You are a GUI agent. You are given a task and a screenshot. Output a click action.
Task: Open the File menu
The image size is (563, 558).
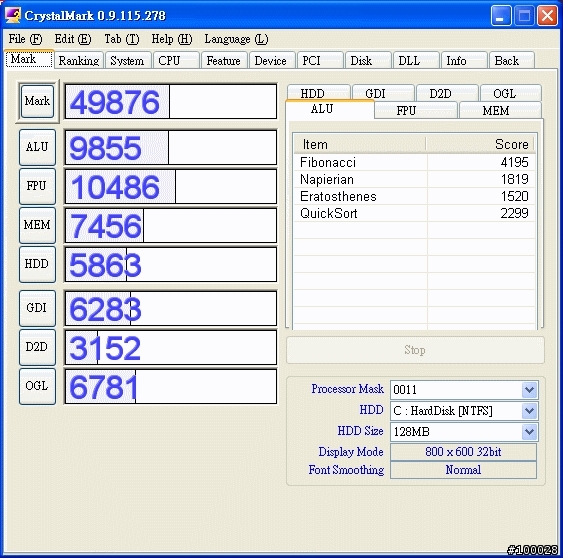pos(25,39)
